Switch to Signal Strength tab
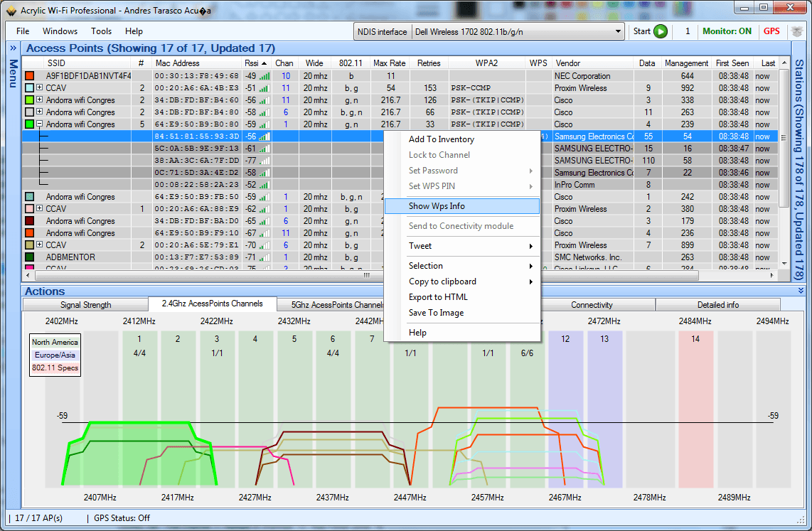The width and height of the screenshot is (812, 531). point(85,305)
